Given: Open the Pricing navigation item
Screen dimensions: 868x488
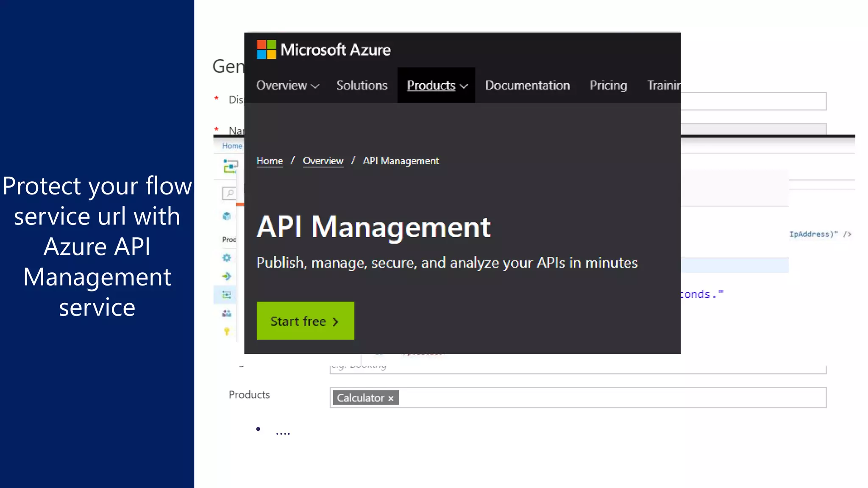Looking at the screenshot, I should tap(608, 85).
